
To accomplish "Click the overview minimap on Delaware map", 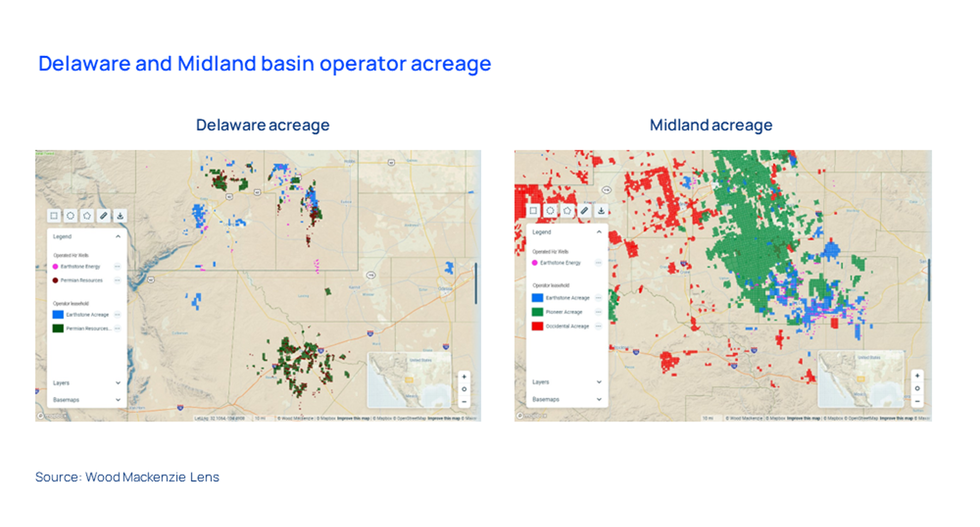I will coord(409,380).
